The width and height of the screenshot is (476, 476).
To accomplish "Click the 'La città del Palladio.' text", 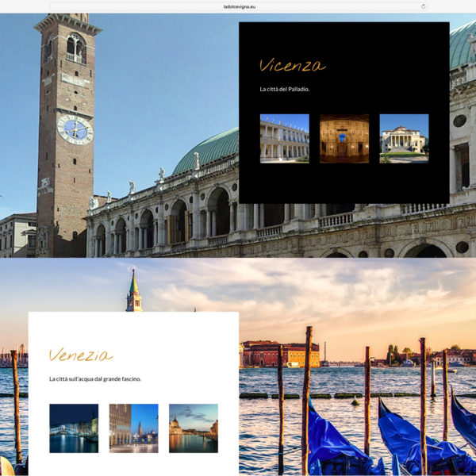I will (x=284, y=90).
